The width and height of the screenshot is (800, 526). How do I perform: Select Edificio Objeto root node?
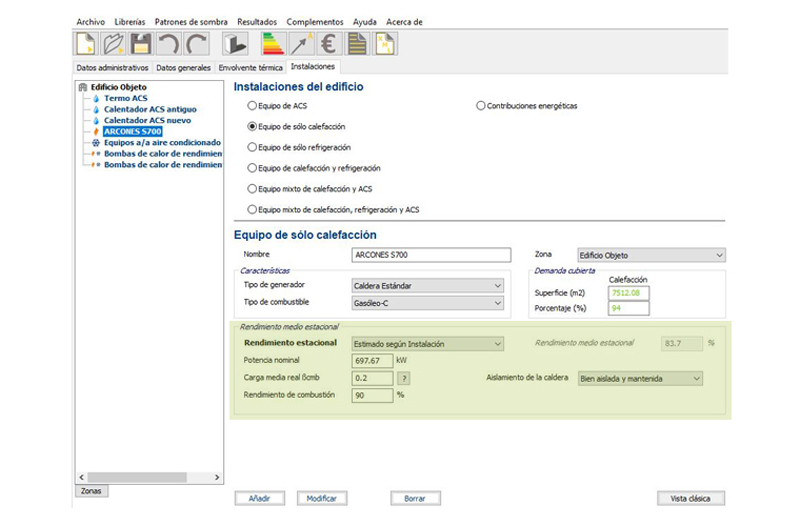pos(118,87)
